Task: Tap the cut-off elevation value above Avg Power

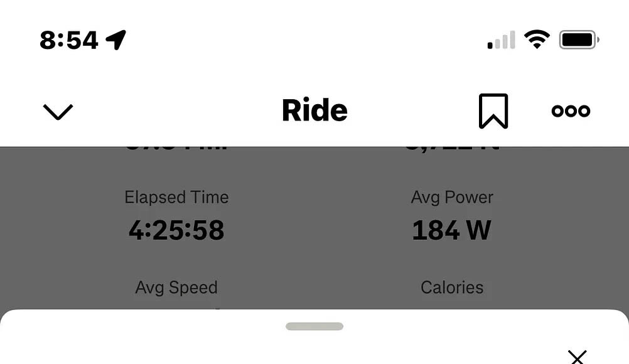Action: pos(452,149)
